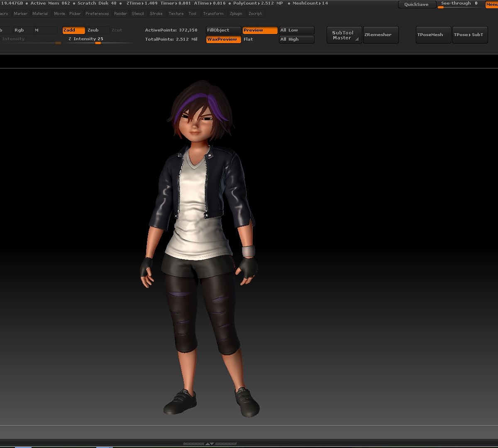The height and width of the screenshot is (448, 498).
Task: Click the Rgb Intensity slider
Action: (30, 40)
